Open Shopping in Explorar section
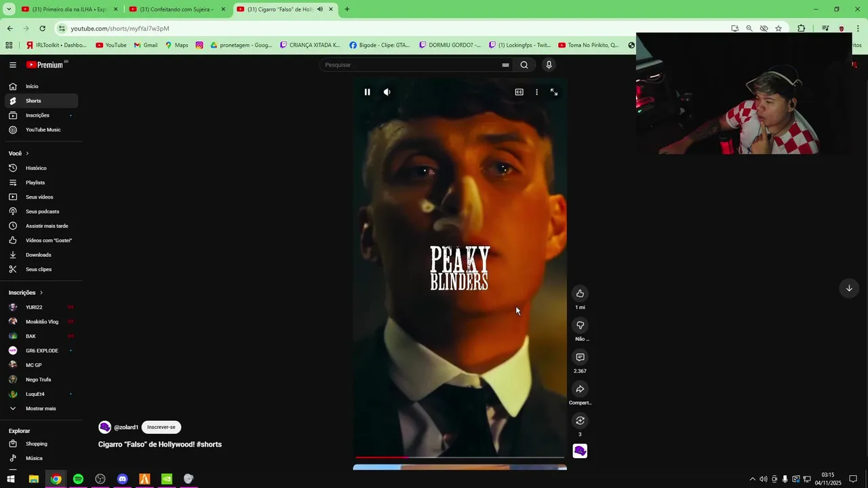868x488 pixels. [x=41, y=444]
